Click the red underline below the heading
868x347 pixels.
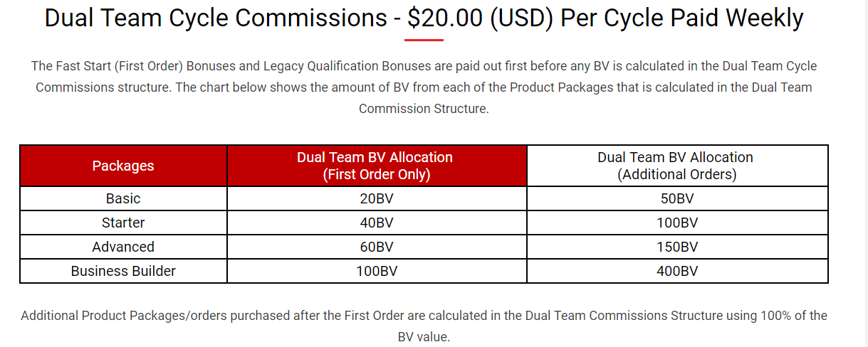424,40
